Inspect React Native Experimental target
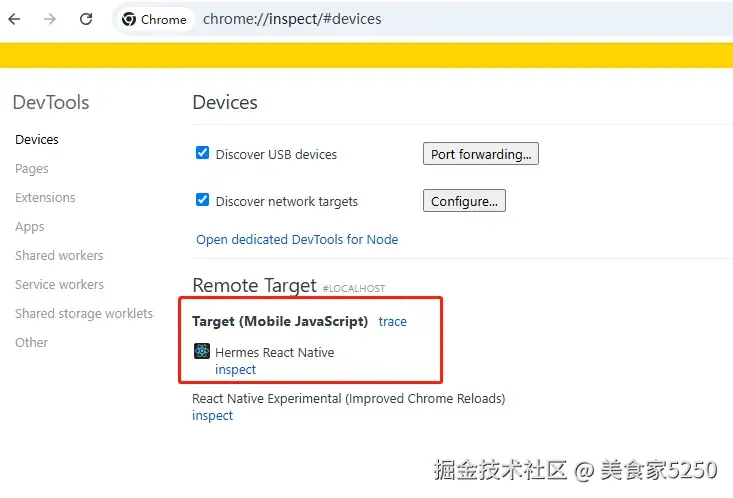This screenshot has width=733, height=498. (x=212, y=415)
